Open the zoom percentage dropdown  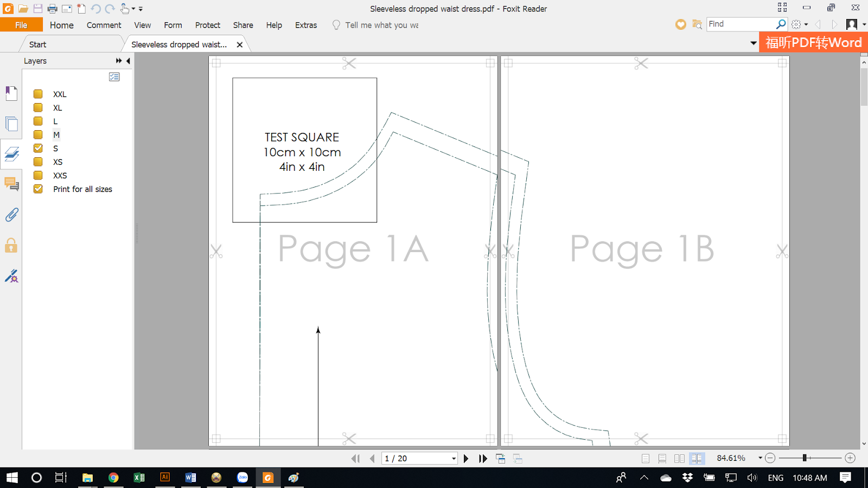pos(759,458)
